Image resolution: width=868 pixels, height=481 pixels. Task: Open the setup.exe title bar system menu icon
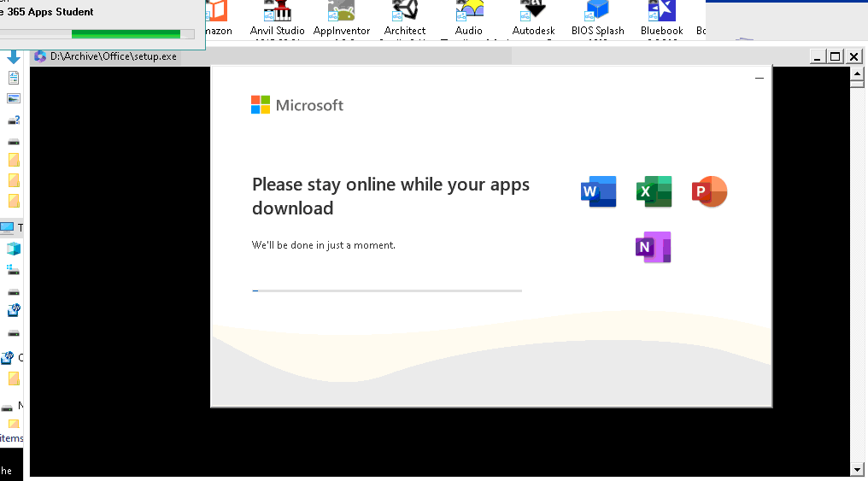pyautogui.click(x=40, y=56)
